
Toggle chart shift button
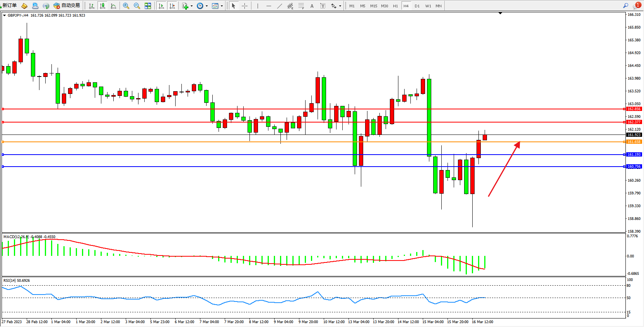tap(173, 6)
